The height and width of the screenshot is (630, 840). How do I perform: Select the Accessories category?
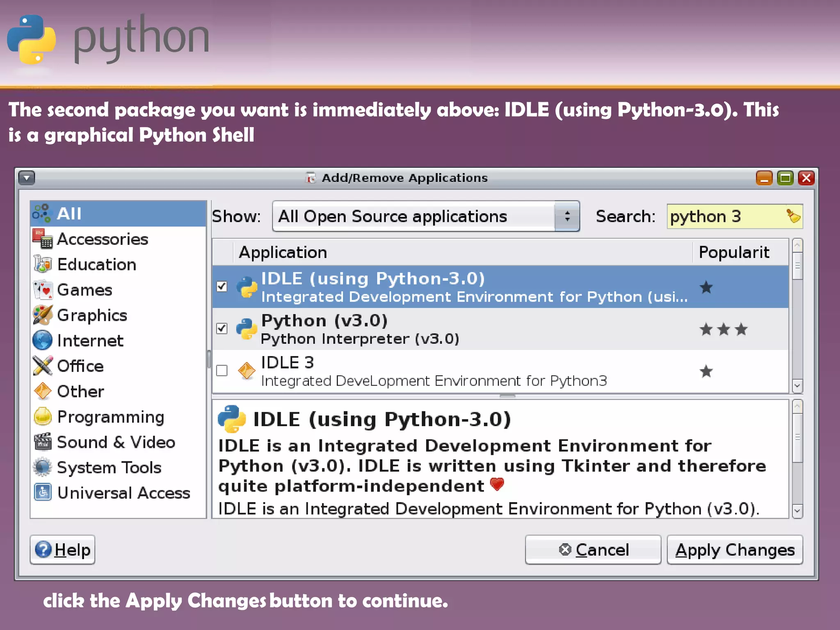118,239
